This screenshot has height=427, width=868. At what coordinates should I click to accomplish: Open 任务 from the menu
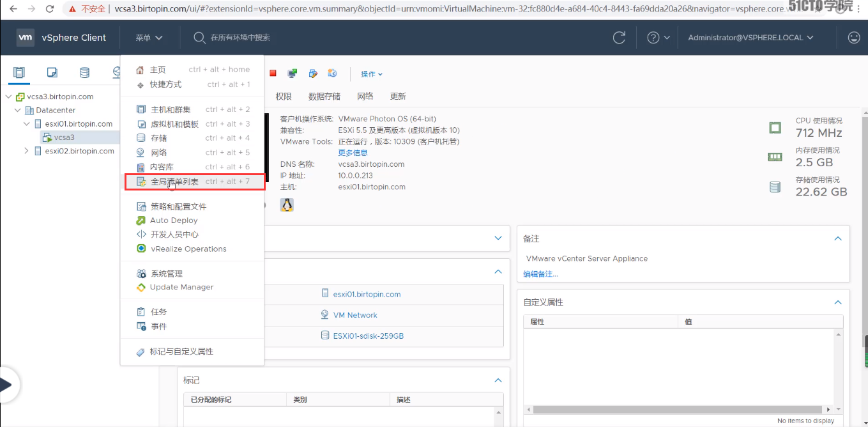192,312
